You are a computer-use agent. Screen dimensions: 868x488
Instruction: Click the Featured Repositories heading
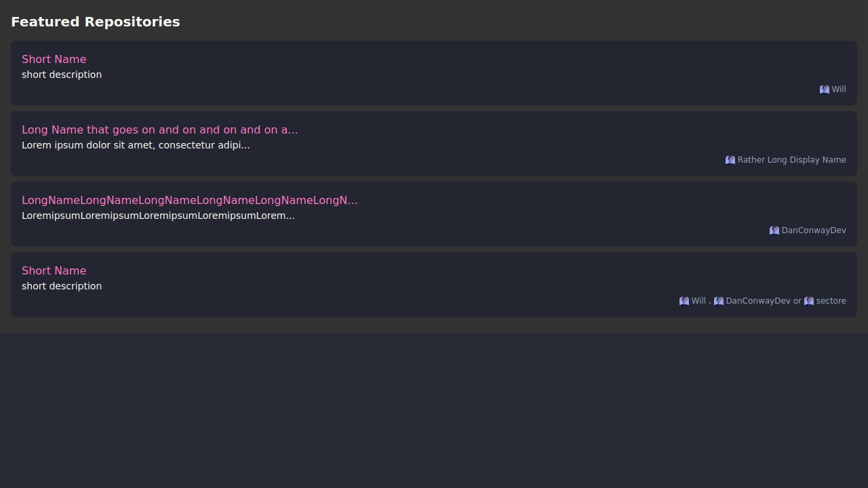96,22
